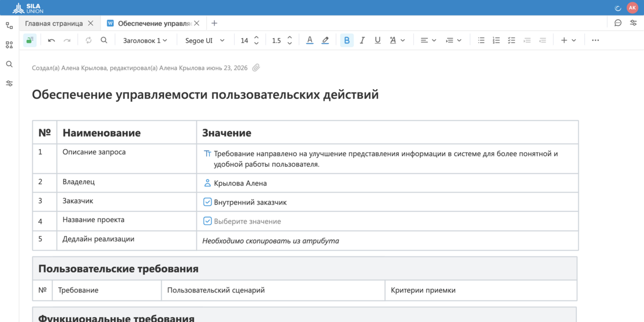The height and width of the screenshot is (322, 644).
Task: Click the line spacing value 1.5
Action: point(276,40)
